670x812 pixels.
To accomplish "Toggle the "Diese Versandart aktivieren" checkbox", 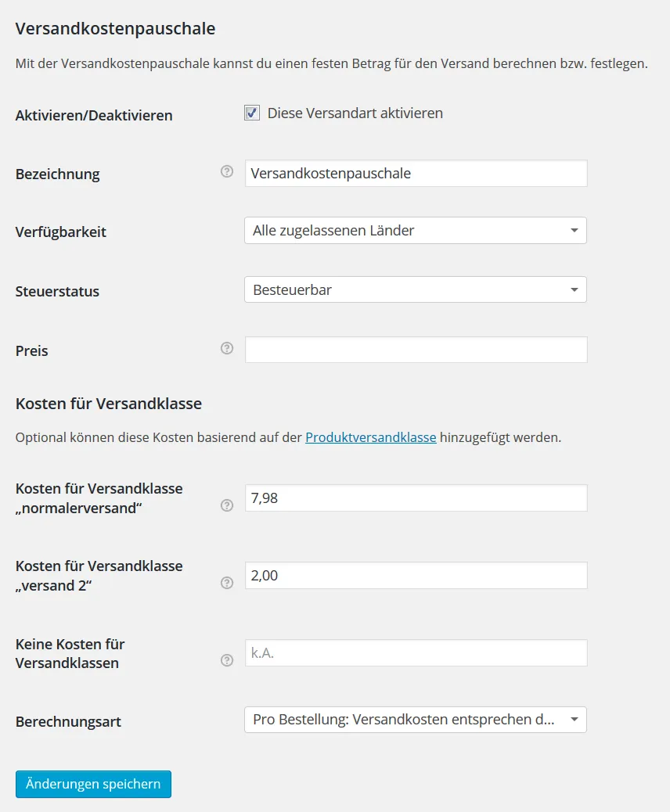I will click(x=252, y=113).
